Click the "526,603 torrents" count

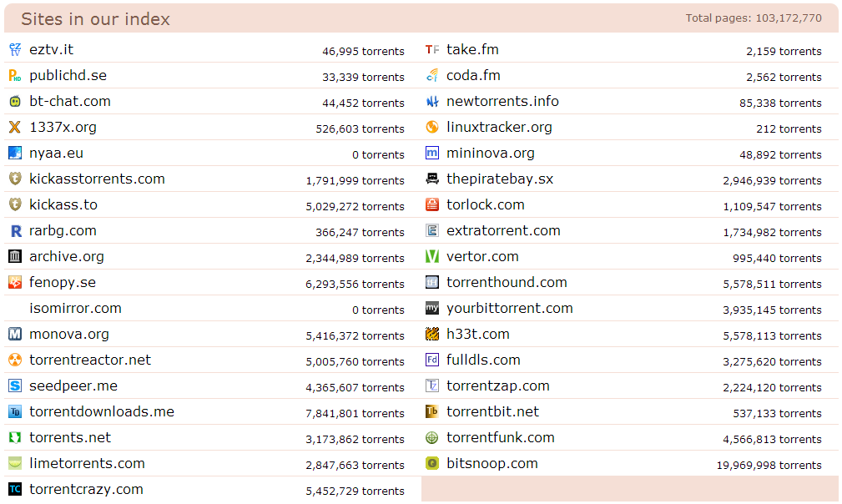tap(360, 129)
